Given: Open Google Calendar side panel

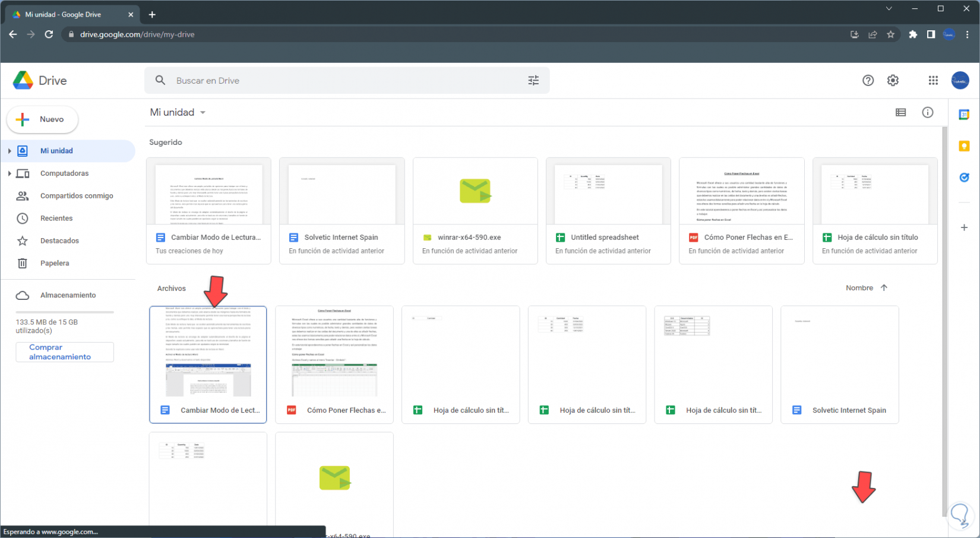Looking at the screenshot, I should point(964,115).
